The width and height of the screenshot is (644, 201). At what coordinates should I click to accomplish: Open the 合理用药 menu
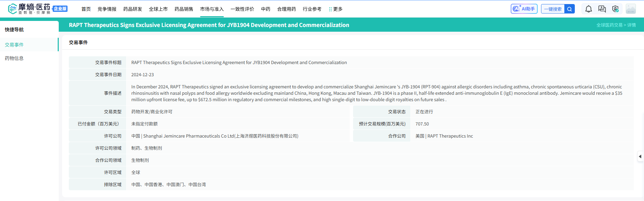click(287, 9)
